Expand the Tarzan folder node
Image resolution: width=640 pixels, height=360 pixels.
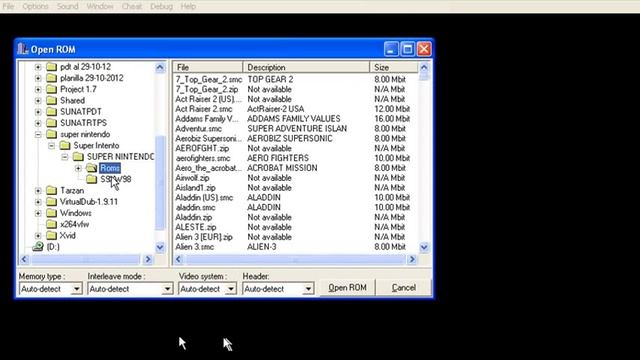pyautogui.click(x=38, y=191)
